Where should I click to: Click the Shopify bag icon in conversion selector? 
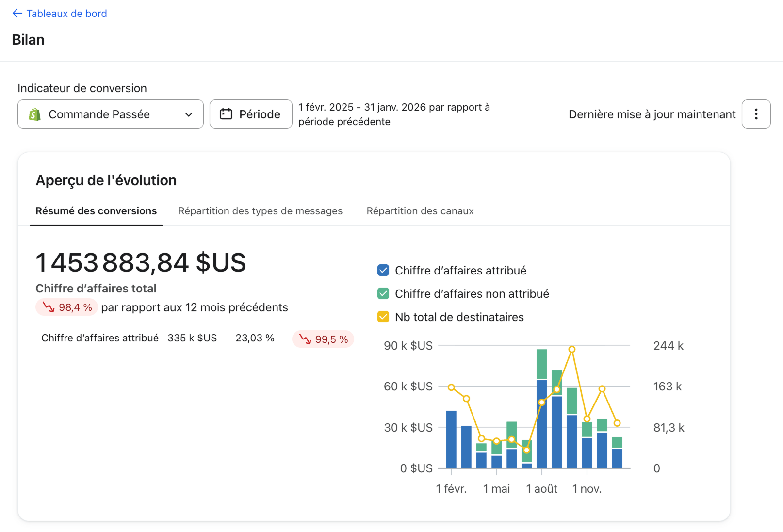coord(34,114)
